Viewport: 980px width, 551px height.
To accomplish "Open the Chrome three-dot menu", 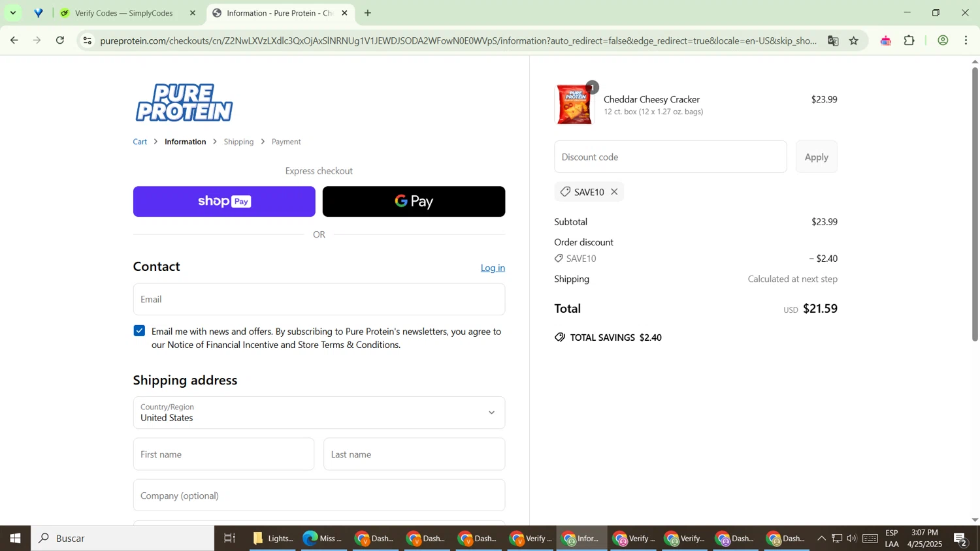I will 966,40.
